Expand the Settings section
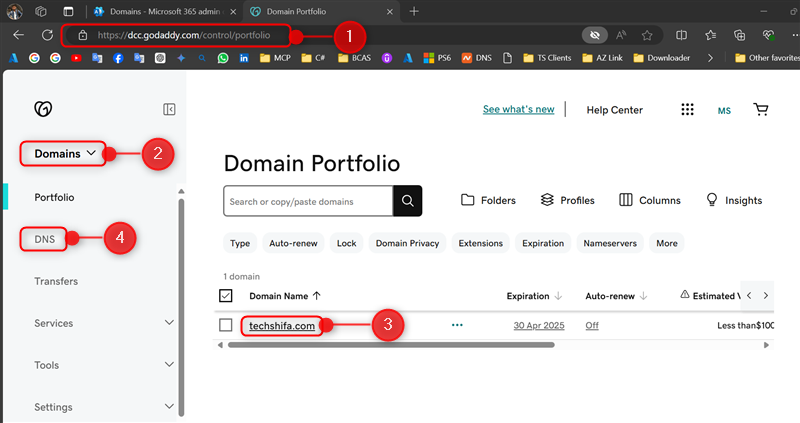This screenshot has width=800, height=423. pyautogui.click(x=169, y=406)
